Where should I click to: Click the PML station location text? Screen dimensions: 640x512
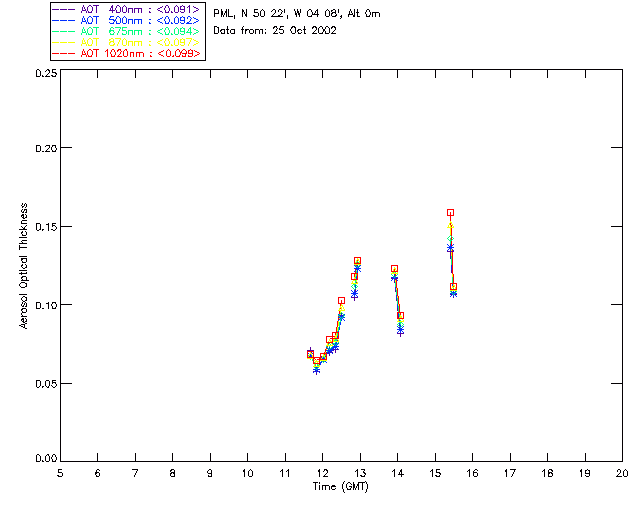click(x=296, y=14)
